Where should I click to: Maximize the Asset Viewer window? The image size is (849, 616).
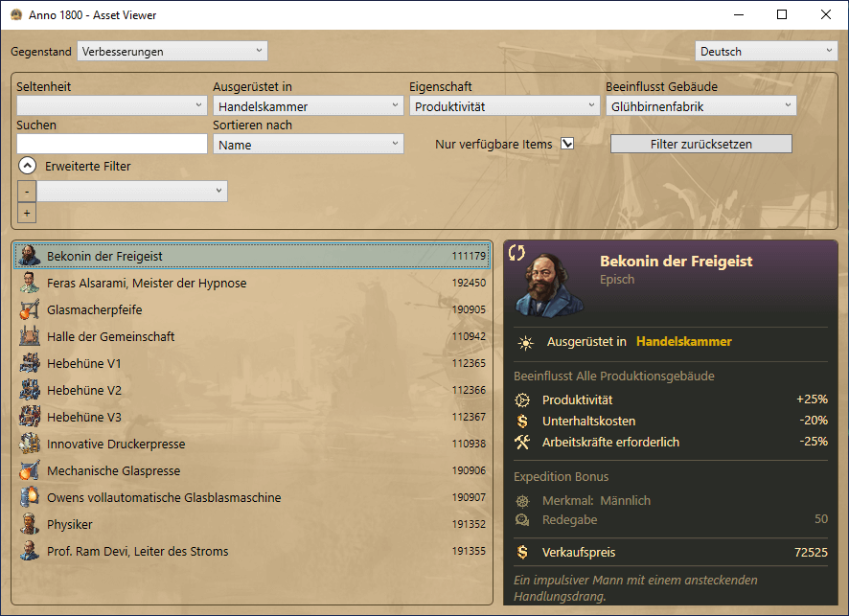pyautogui.click(x=782, y=14)
